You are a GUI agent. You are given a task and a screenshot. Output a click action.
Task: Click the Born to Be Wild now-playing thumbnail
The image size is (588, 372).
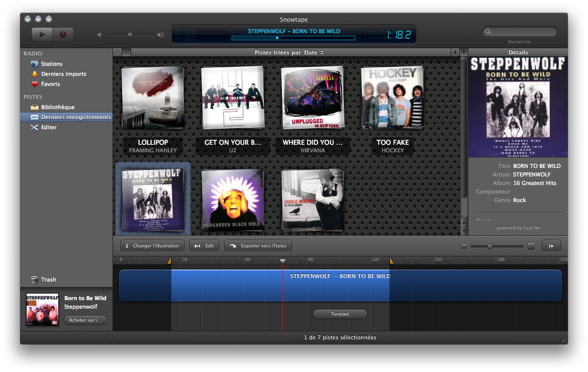[x=42, y=309]
